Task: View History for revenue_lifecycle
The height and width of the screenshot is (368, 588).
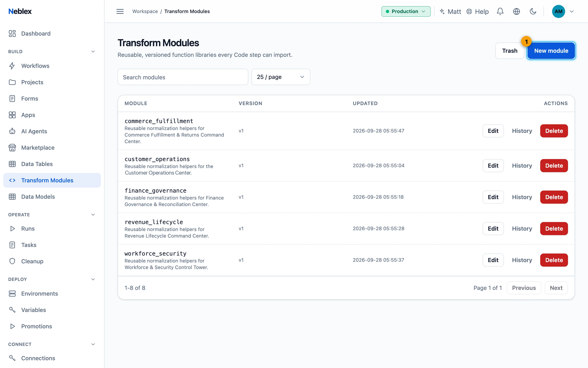Action: click(x=522, y=229)
